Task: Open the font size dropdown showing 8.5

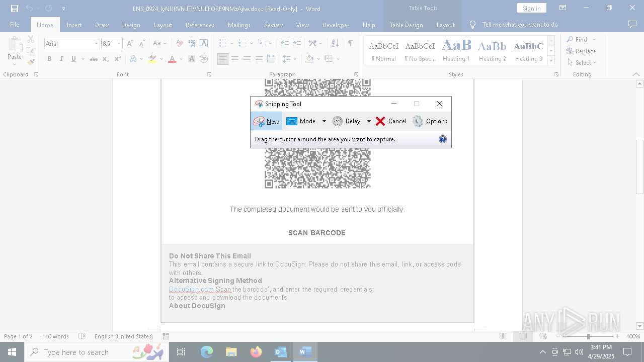Action: (119, 44)
